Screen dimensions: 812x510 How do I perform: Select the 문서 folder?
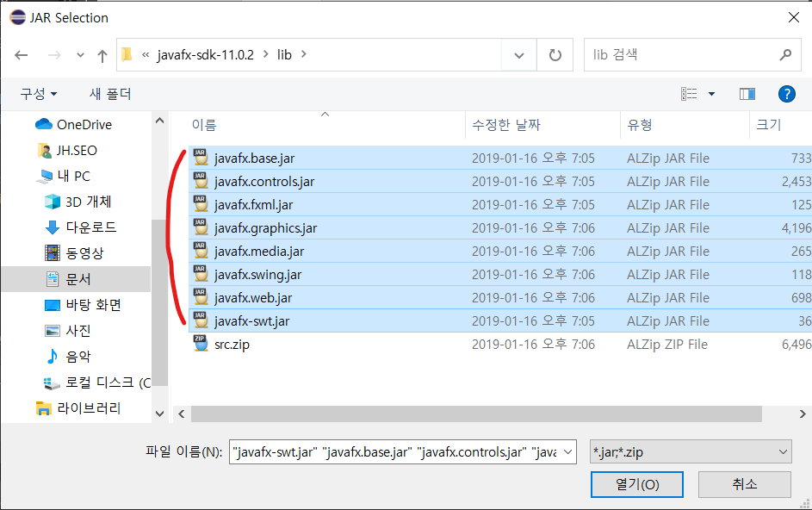coord(76,279)
